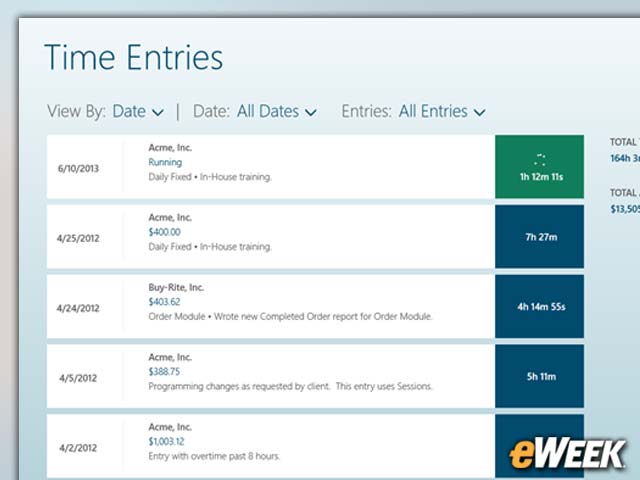Click the eWEEK logo watermark

click(x=567, y=453)
